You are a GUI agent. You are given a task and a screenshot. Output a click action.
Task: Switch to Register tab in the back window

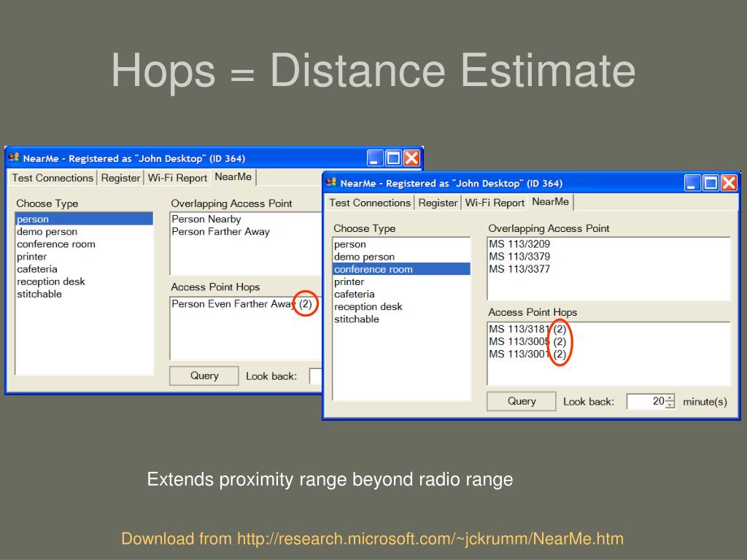[120, 178]
